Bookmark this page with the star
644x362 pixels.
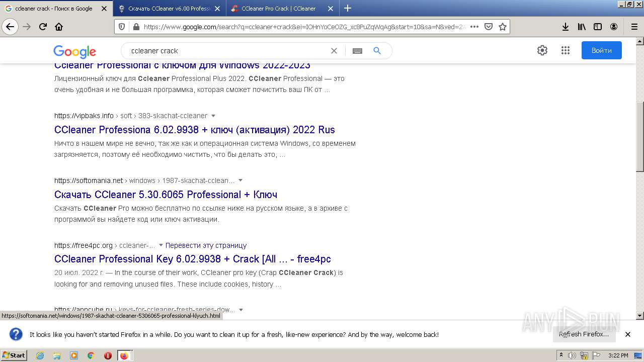point(503,27)
